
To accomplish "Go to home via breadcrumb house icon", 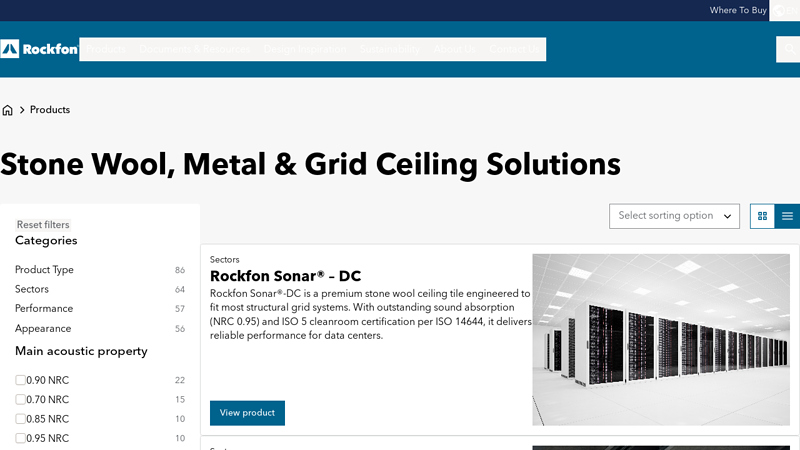I will tap(8, 110).
